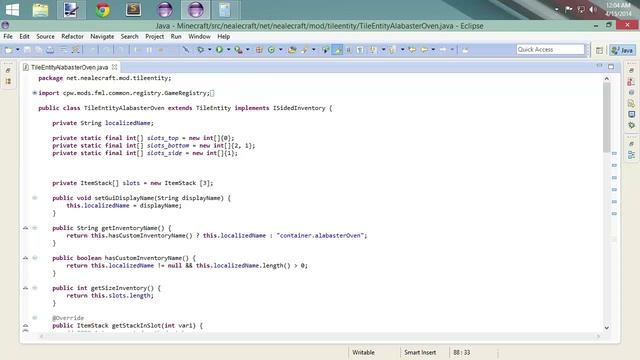Open the Refactor menu
The width and height of the screenshot is (640, 360).
pos(72,36)
